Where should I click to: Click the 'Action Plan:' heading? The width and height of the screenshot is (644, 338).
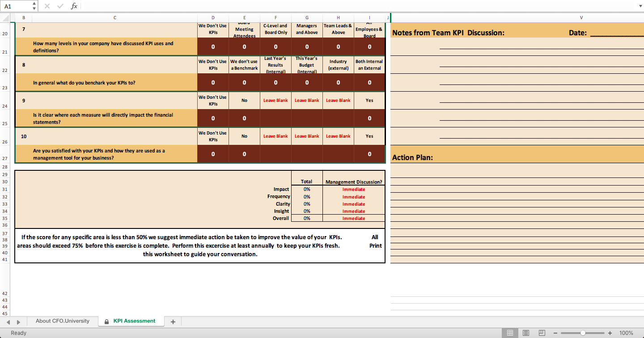click(412, 157)
